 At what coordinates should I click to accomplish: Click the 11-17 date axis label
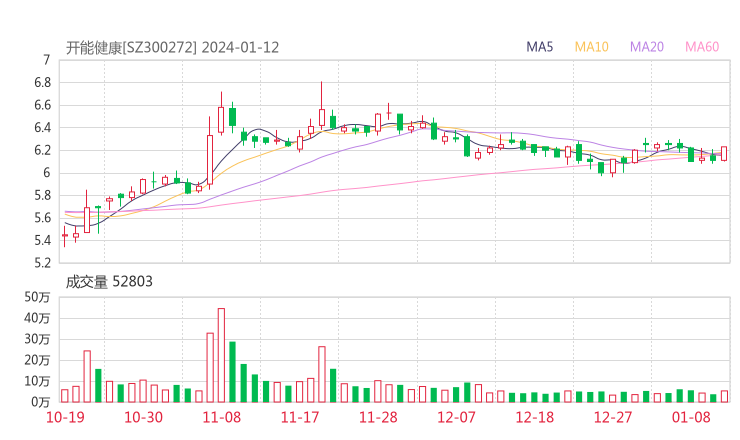[300, 417]
